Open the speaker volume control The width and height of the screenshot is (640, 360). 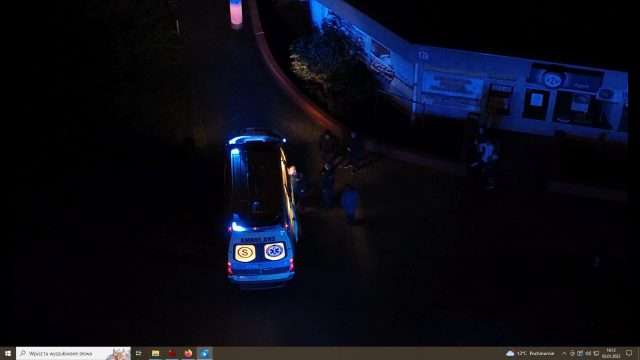[588, 353]
